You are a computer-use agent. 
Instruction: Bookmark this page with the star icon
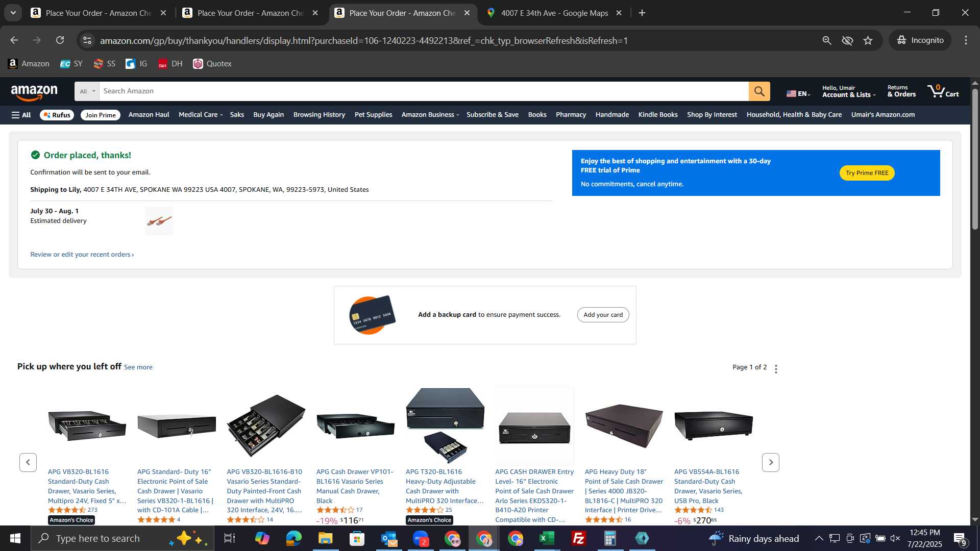click(868, 40)
